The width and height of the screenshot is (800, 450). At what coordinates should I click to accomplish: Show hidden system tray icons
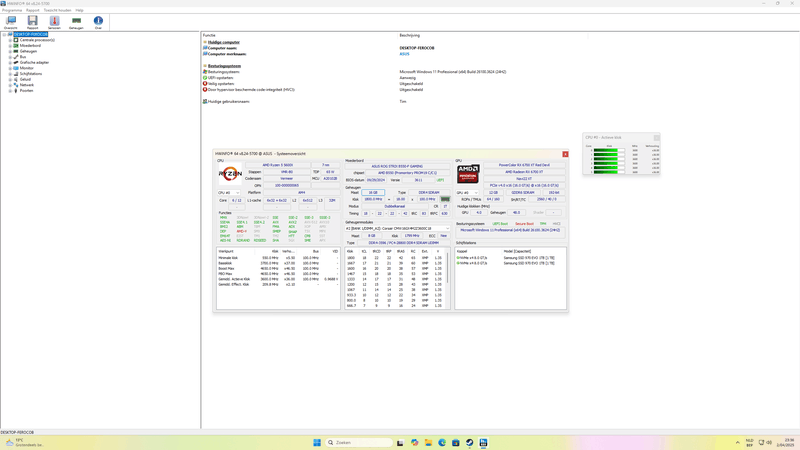pos(737,442)
